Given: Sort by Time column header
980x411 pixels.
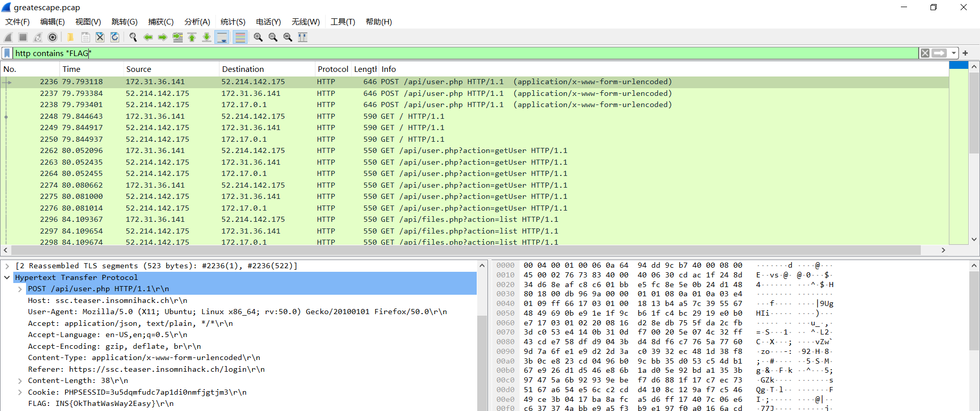Looking at the screenshot, I should tap(92, 69).
